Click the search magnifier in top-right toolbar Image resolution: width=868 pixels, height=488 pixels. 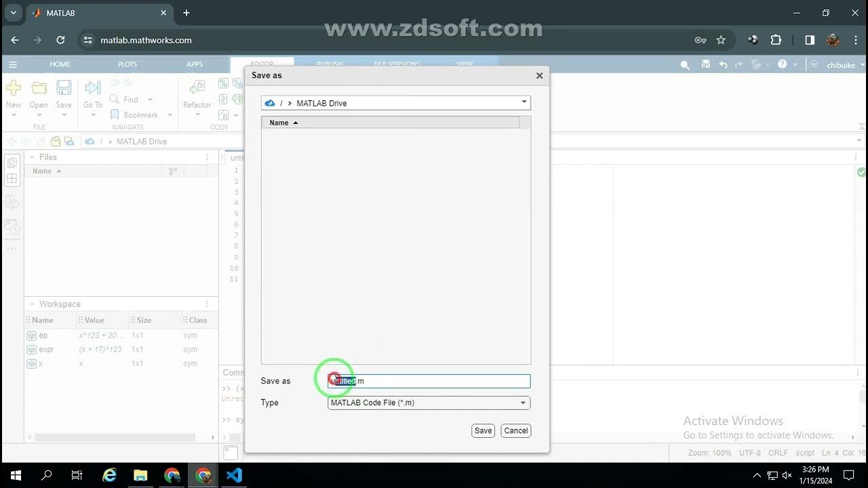[685, 64]
